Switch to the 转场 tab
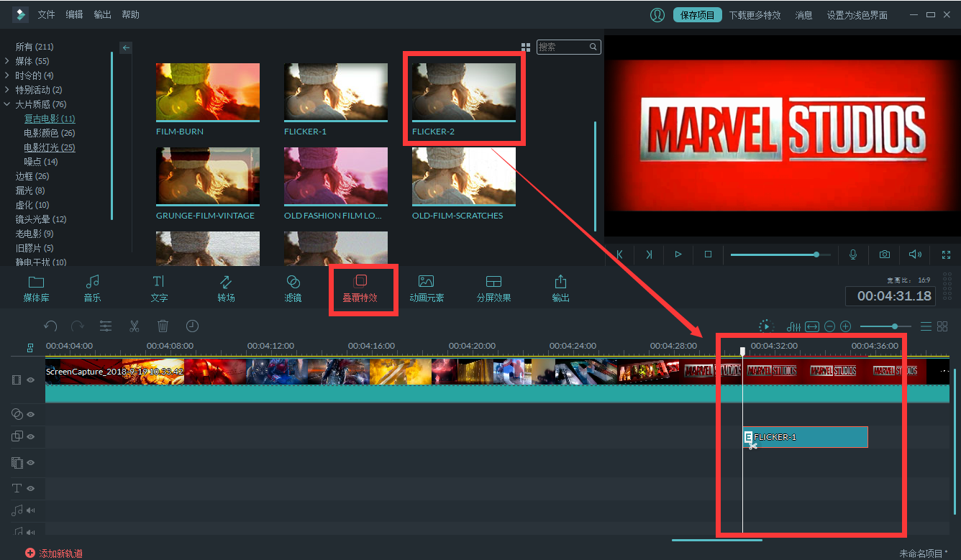 226,288
